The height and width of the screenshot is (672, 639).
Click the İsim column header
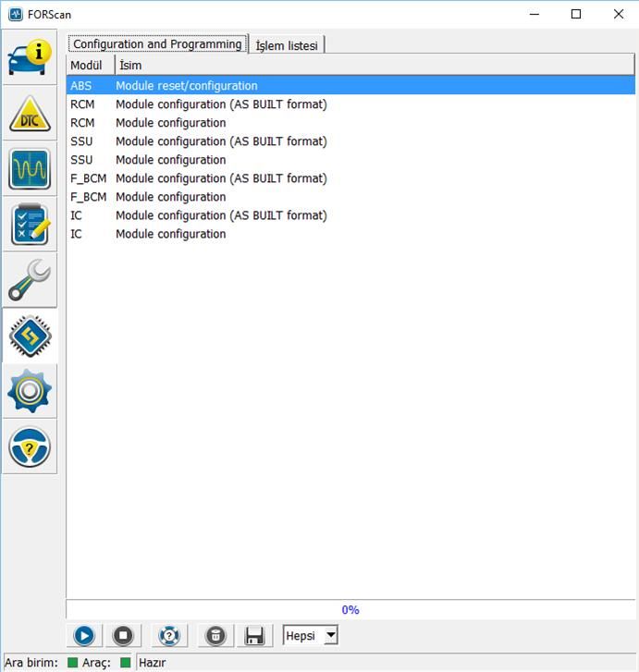(375, 65)
